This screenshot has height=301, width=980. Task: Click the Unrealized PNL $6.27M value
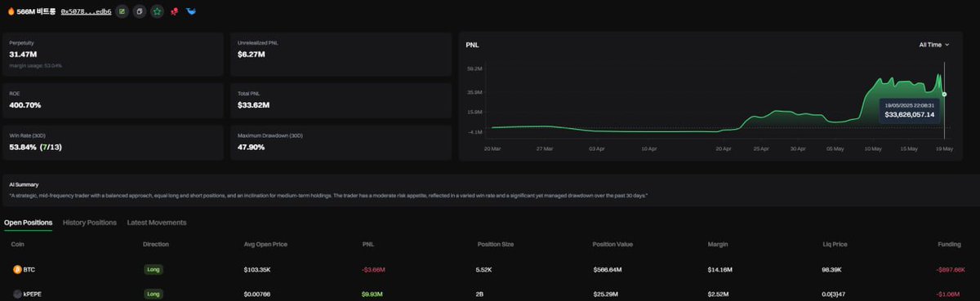251,54
